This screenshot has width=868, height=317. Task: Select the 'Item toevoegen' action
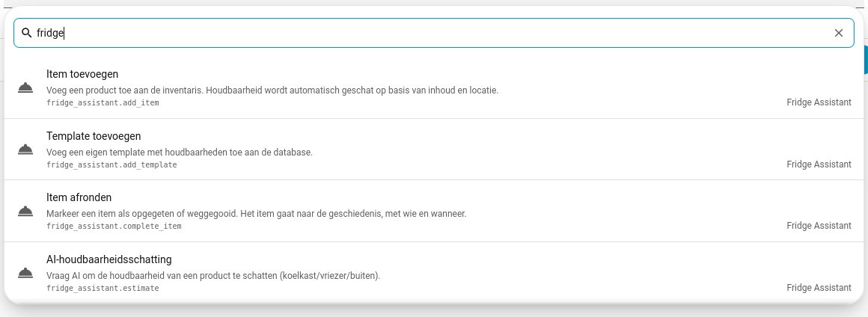point(434,87)
